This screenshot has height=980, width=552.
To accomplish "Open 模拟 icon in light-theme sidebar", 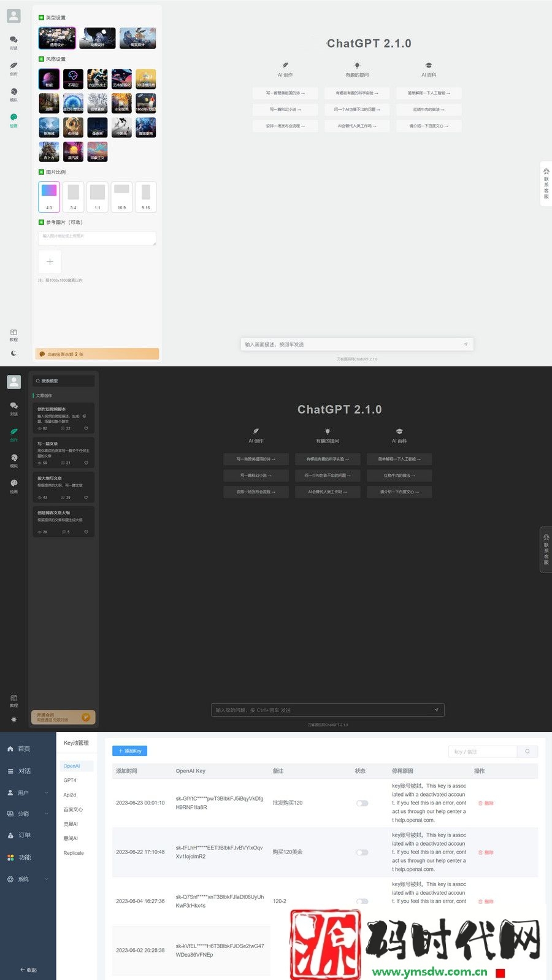I will point(13,94).
